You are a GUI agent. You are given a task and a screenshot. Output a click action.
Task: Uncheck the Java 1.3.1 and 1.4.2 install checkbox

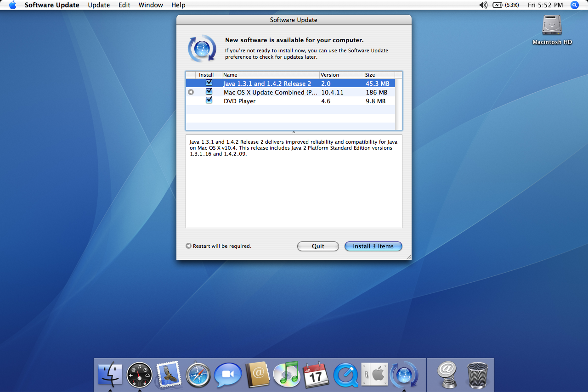209,83
